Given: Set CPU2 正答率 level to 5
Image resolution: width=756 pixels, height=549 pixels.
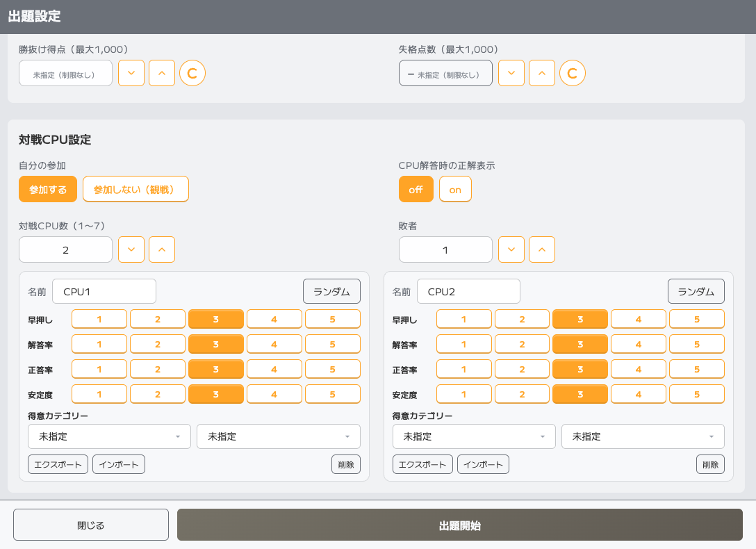Looking at the screenshot, I should [697, 369].
